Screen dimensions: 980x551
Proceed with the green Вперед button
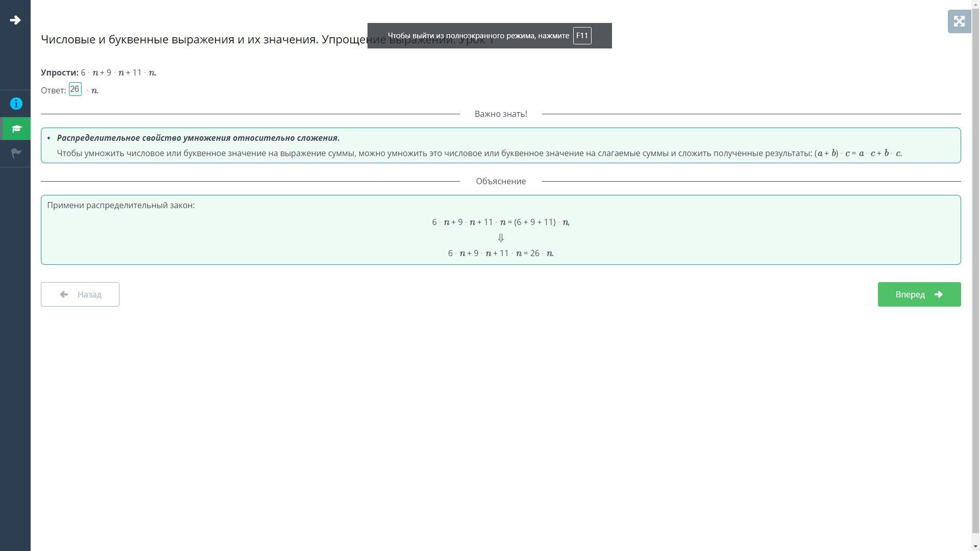[x=919, y=294]
